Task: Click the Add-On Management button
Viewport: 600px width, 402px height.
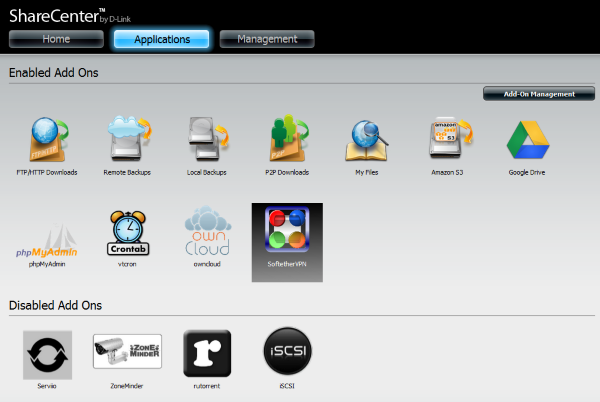Action: [539, 94]
